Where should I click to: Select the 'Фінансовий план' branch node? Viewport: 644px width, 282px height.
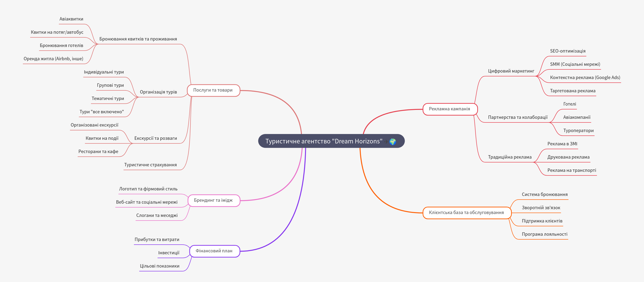(x=214, y=251)
